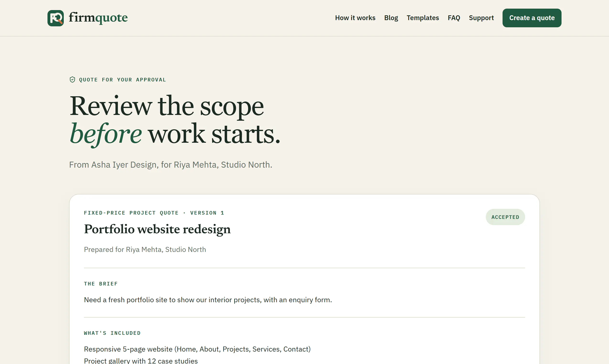
Task: Click the shield check icon
Action: (x=72, y=80)
